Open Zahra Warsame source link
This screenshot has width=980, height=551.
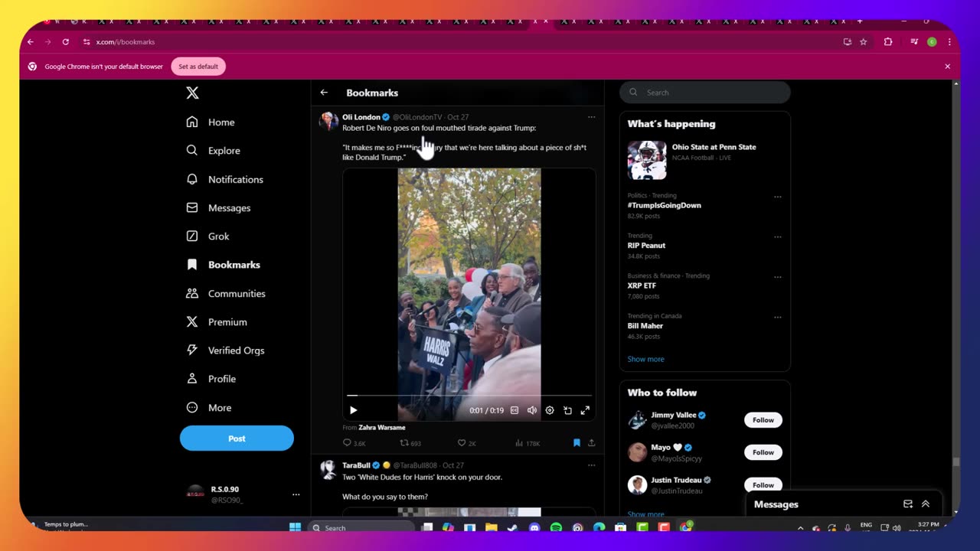coord(381,428)
